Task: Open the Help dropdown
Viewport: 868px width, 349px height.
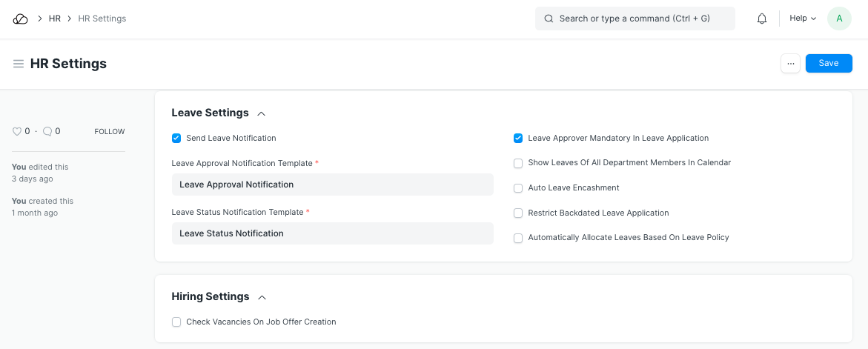Action: pos(802,19)
